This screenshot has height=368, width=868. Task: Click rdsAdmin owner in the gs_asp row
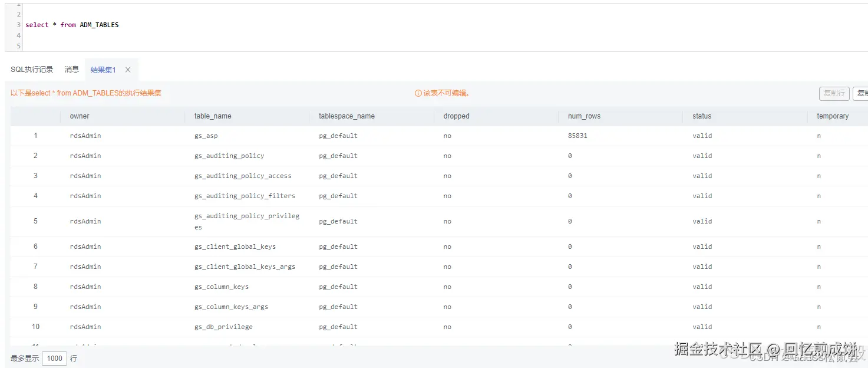[x=85, y=136]
